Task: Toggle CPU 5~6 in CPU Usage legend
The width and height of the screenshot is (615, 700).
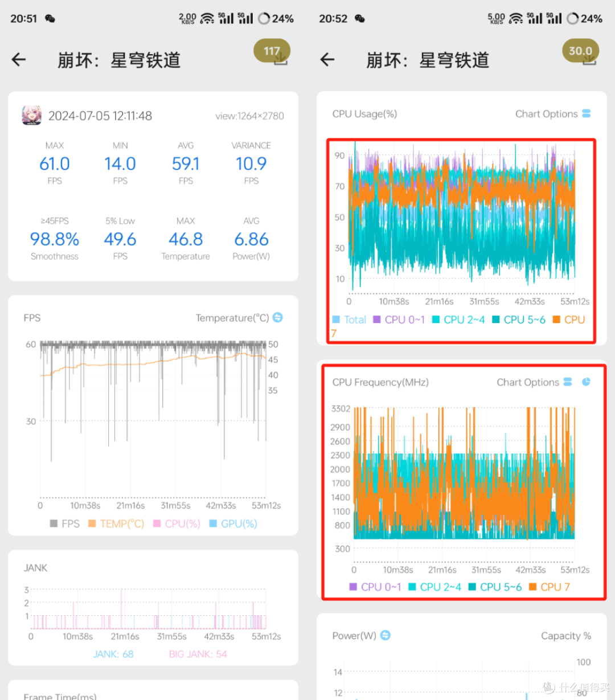Action: (519, 320)
